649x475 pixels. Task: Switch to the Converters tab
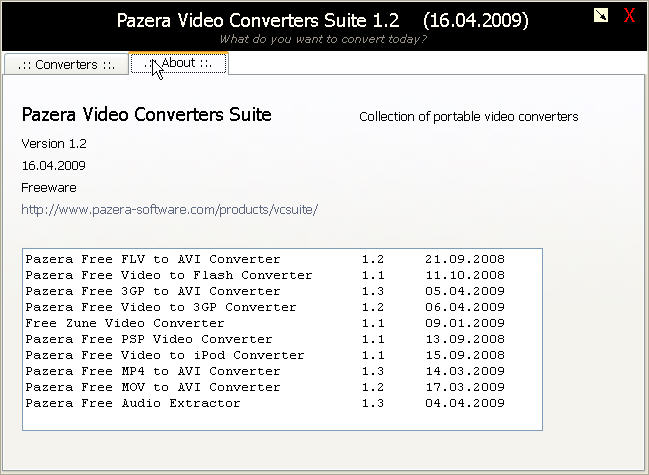(x=66, y=65)
